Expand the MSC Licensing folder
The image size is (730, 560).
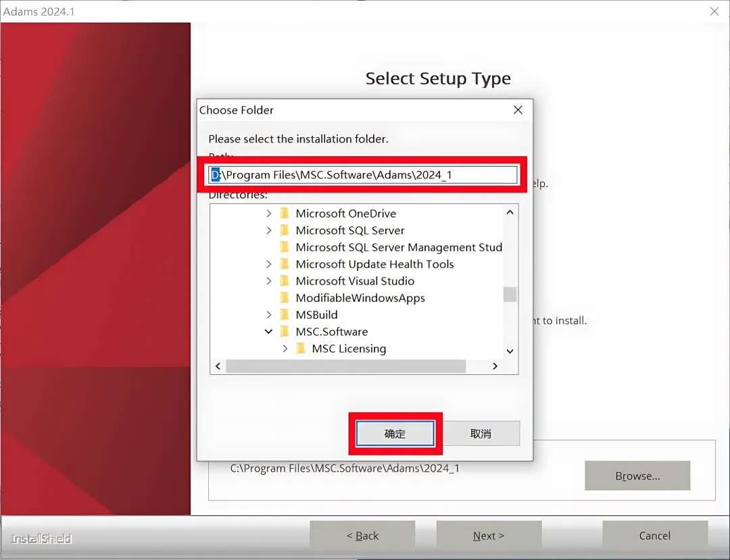pos(285,349)
